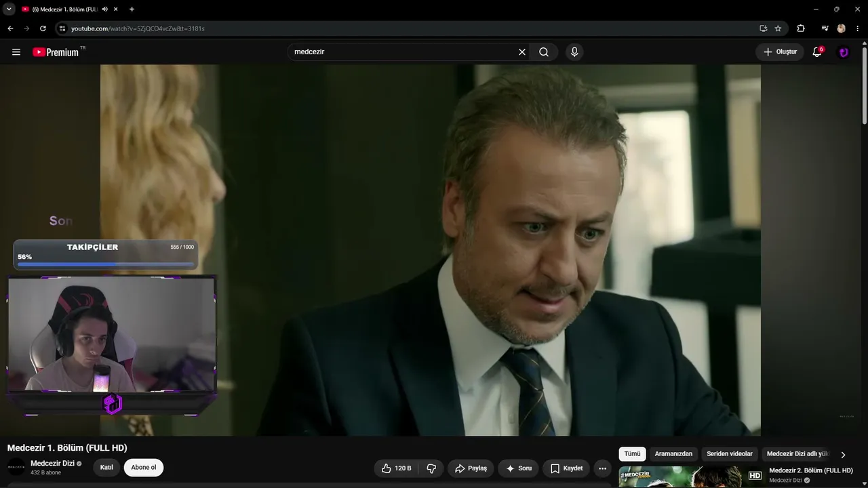Ask about video with Soru button
Screen dimensions: 868x488
519,468
